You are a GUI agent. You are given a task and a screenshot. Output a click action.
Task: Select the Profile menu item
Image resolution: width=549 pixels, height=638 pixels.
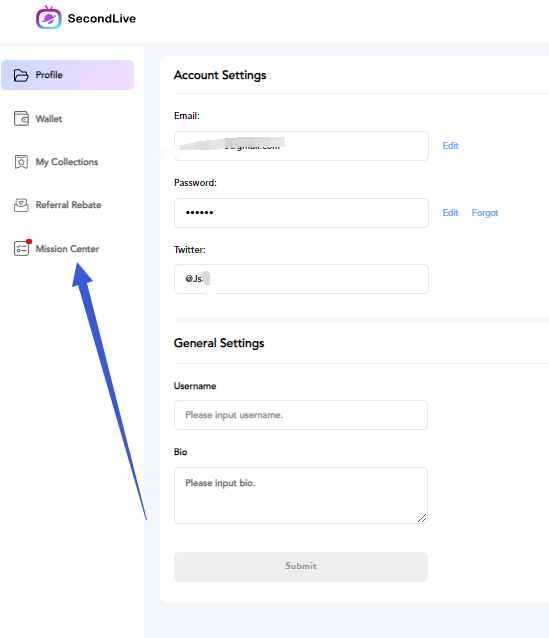[68, 75]
